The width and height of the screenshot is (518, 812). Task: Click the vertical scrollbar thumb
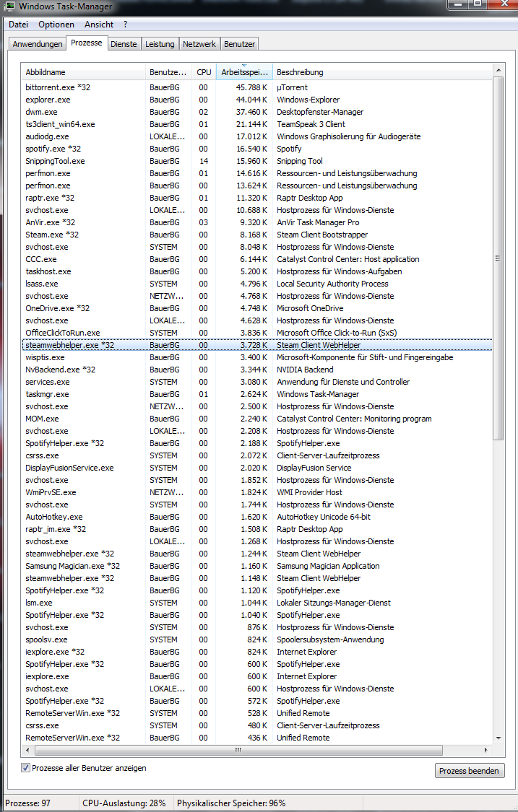[498, 258]
